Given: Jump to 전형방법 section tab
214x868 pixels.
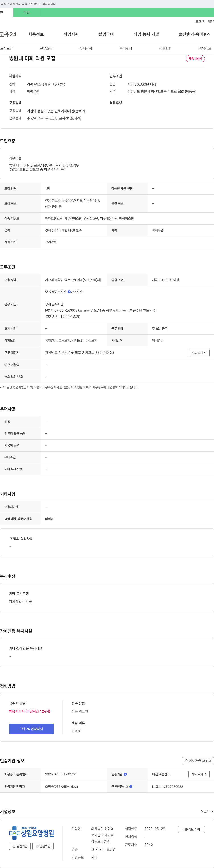Looking at the screenshot, I should click(165, 49).
